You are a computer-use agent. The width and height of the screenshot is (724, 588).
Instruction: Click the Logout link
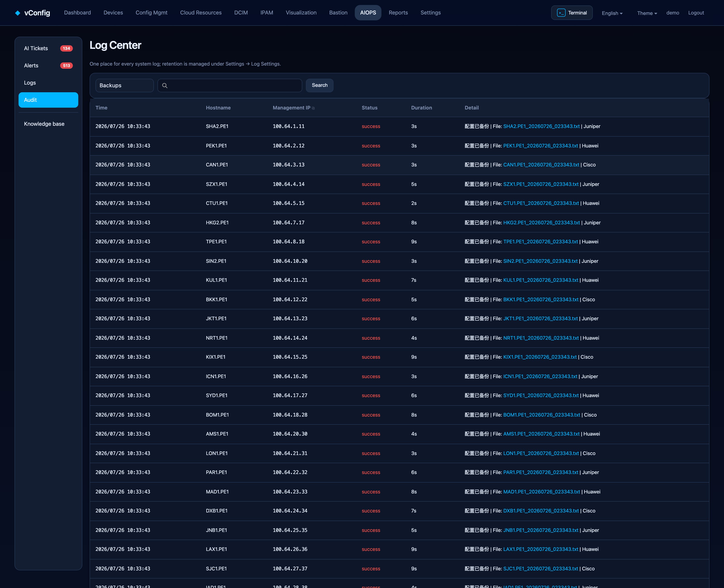coord(696,12)
